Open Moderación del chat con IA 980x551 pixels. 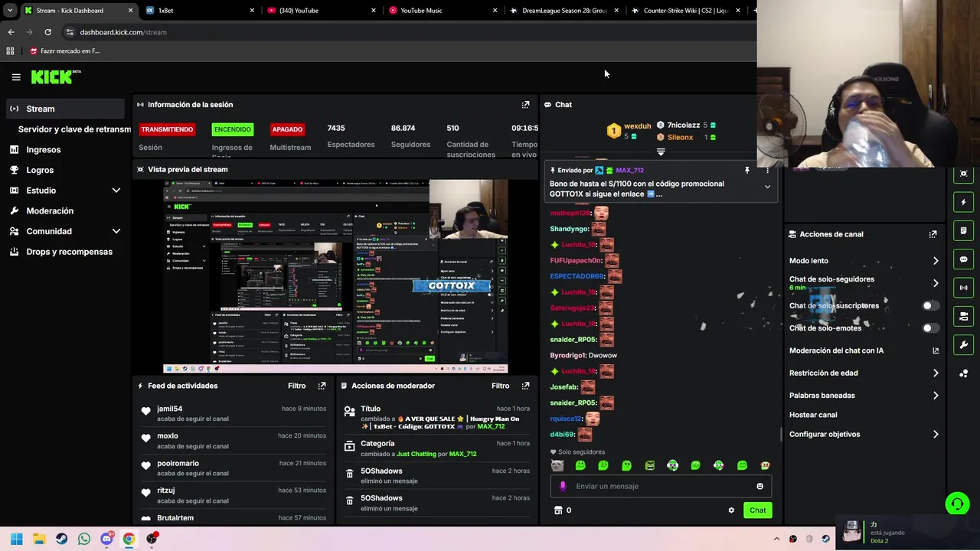[x=864, y=350]
